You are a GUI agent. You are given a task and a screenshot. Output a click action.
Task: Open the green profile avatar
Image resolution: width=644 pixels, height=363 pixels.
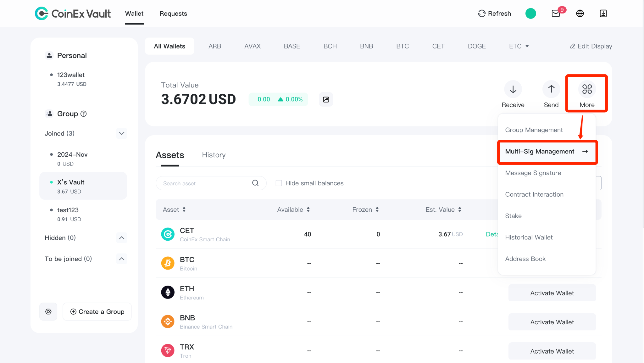coord(531,14)
